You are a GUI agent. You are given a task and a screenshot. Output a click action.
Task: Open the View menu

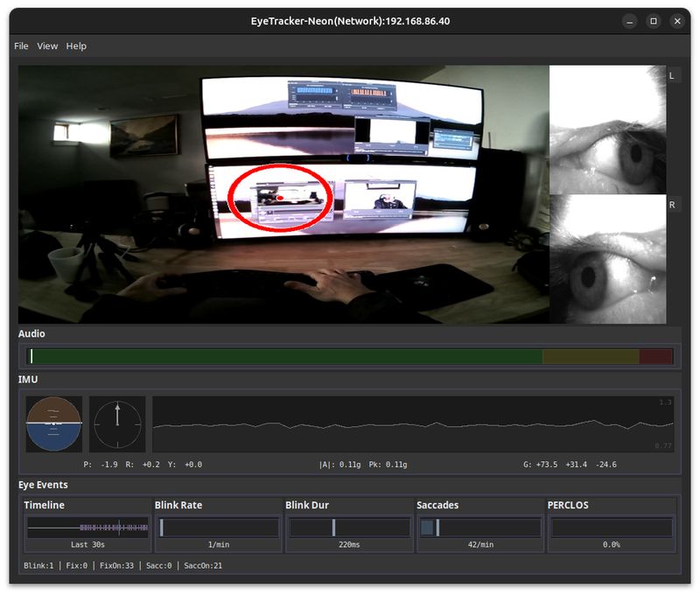pos(47,45)
